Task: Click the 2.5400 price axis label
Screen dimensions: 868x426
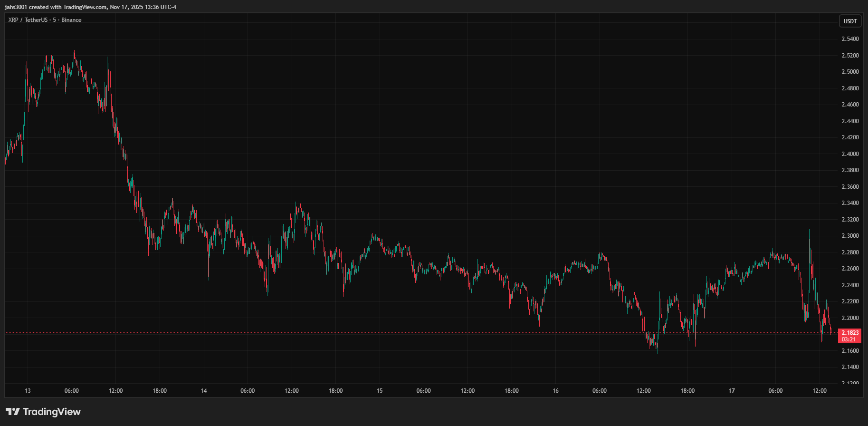Action: tap(850, 39)
